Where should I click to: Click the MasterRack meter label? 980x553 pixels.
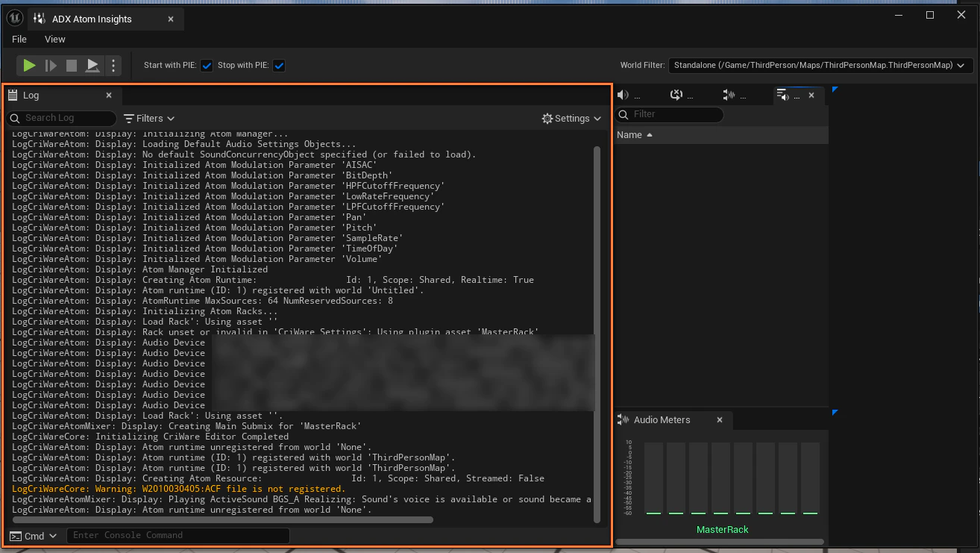[x=722, y=529]
